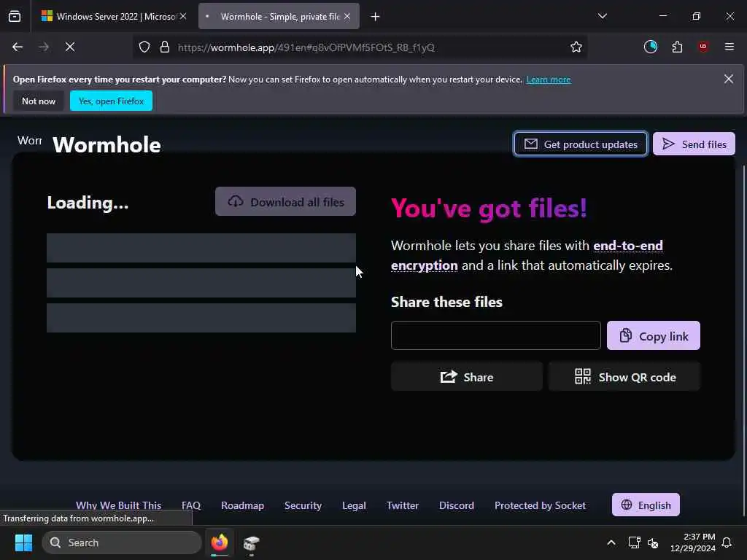Click the share link text field

495,335
